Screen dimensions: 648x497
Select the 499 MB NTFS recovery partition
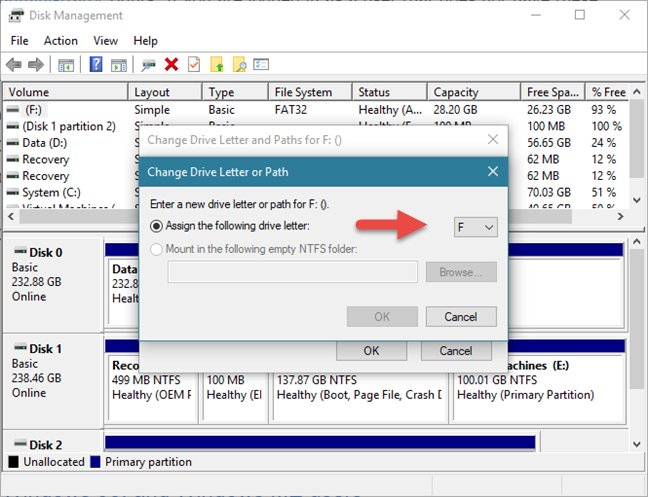(x=152, y=388)
